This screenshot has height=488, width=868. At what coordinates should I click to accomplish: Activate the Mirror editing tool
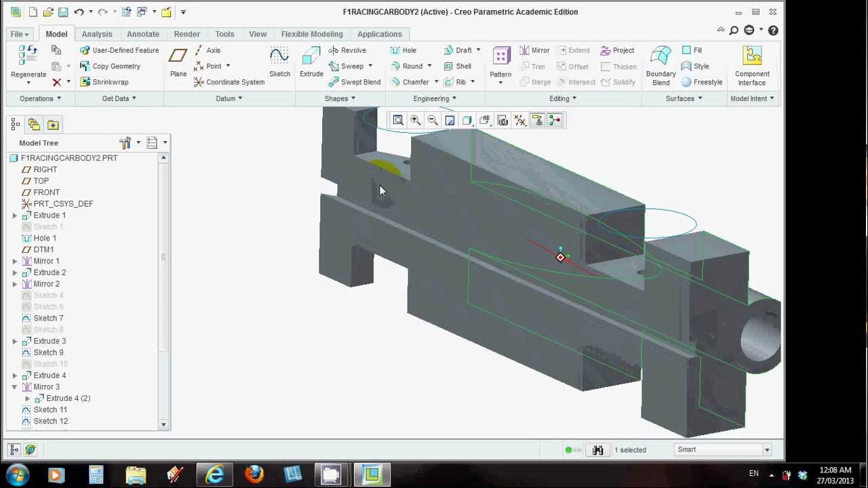tap(534, 50)
